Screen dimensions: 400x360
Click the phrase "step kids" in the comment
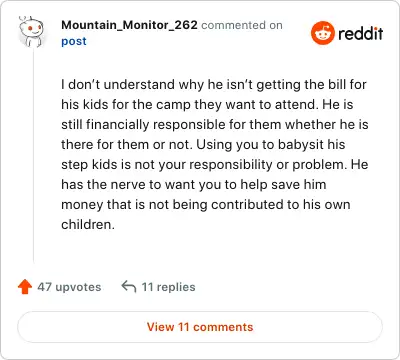pos(89,165)
